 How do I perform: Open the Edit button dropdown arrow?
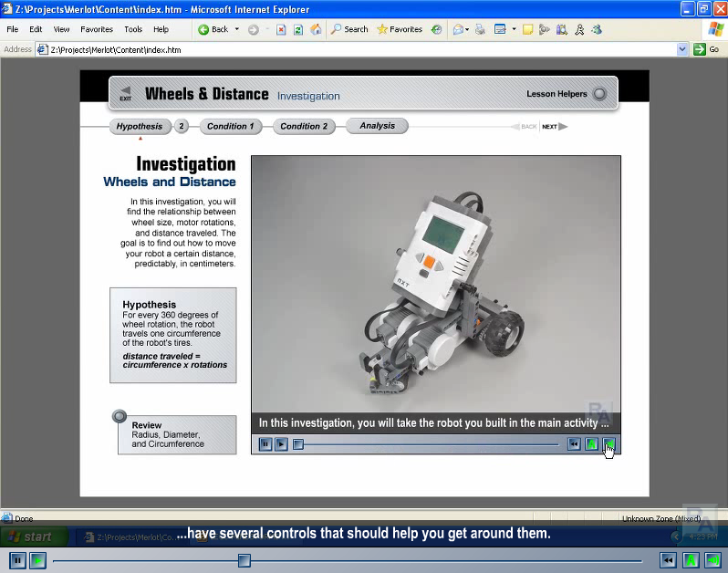pos(514,29)
